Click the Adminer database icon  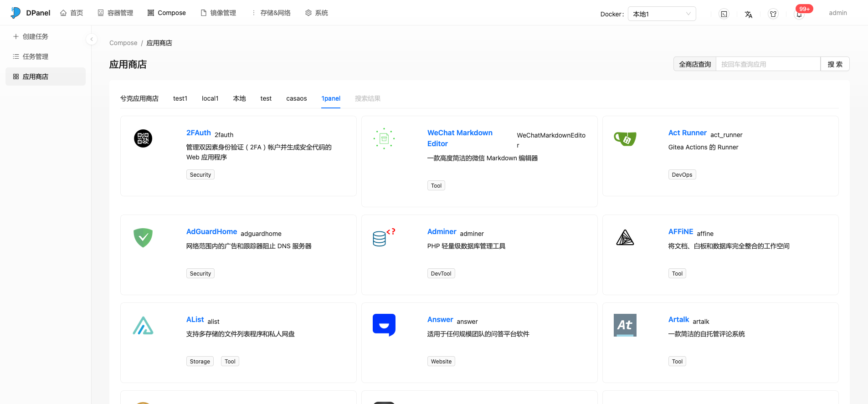(x=384, y=237)
